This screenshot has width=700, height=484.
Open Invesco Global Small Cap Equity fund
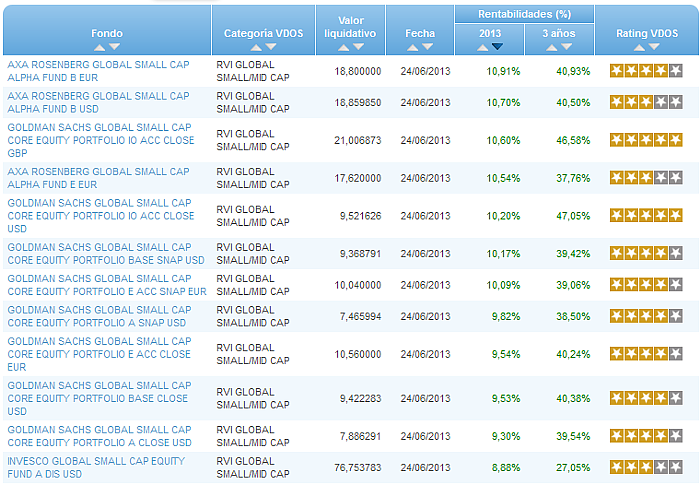pos(96,467)
